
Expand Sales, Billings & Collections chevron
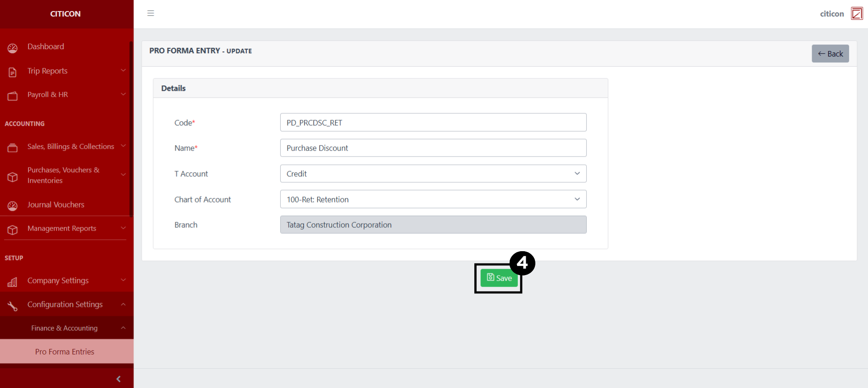coord(123,146)
